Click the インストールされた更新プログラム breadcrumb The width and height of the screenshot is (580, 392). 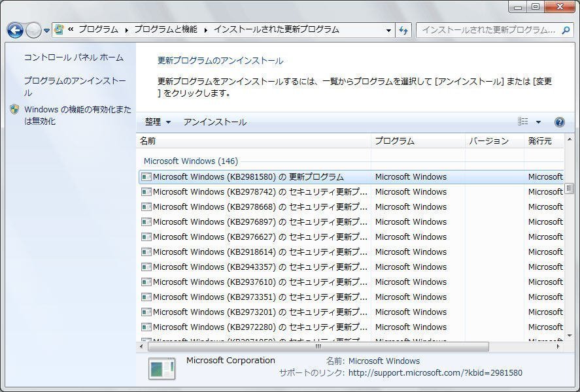click(277, 29)
